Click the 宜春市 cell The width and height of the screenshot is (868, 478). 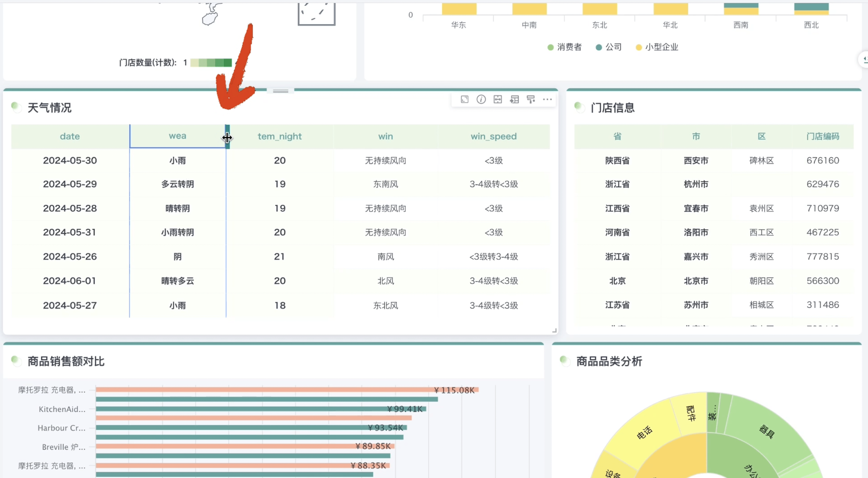click(696, 209)
